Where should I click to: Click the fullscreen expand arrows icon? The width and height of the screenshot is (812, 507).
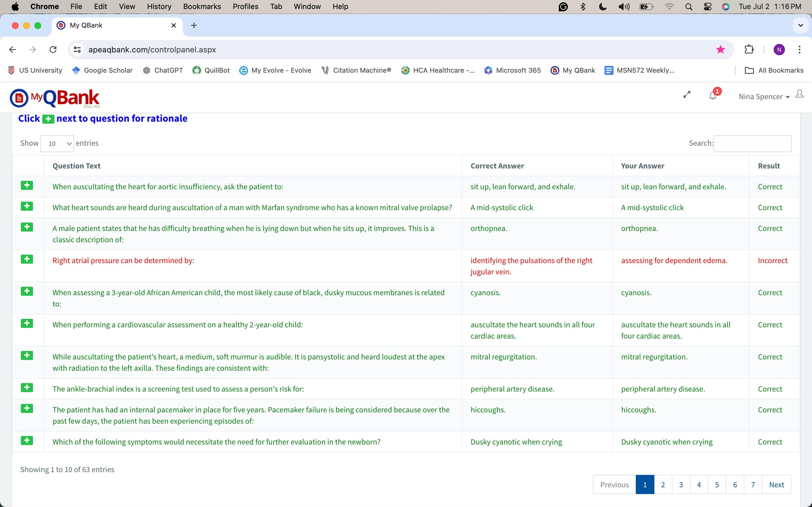click(x=687, y=95)
